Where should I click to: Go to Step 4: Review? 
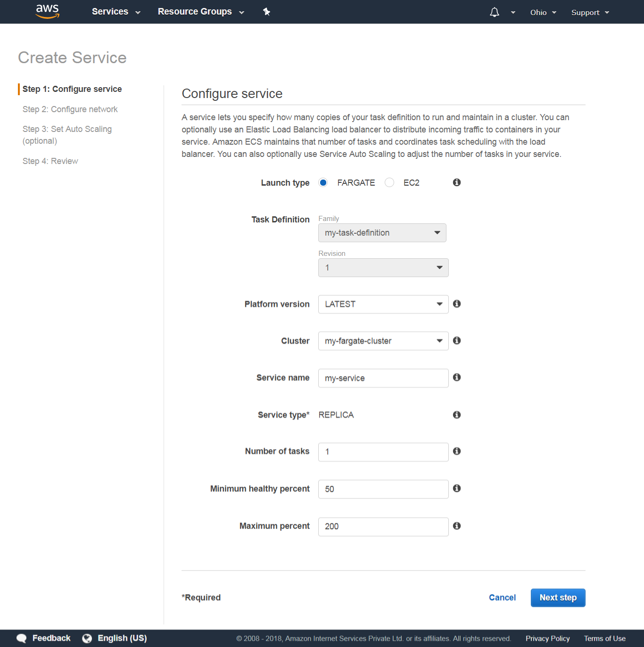[50, 161]
